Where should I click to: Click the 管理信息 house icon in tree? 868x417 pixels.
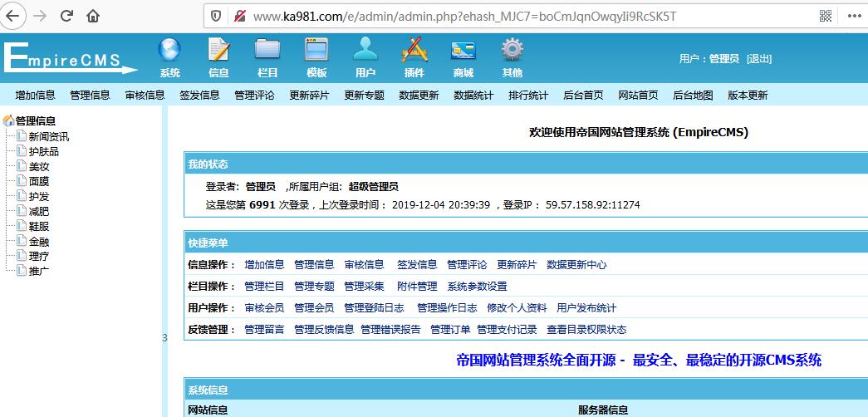[x=9, y=120]
